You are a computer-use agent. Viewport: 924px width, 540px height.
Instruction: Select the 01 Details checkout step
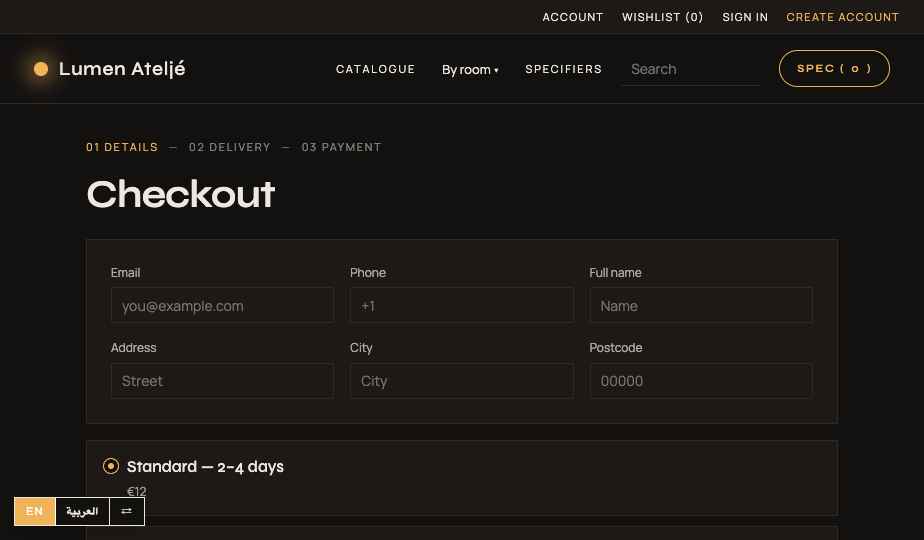122,147
